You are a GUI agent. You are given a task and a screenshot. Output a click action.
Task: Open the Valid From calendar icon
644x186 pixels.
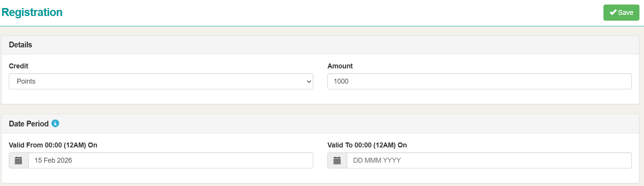click(18, 160)
